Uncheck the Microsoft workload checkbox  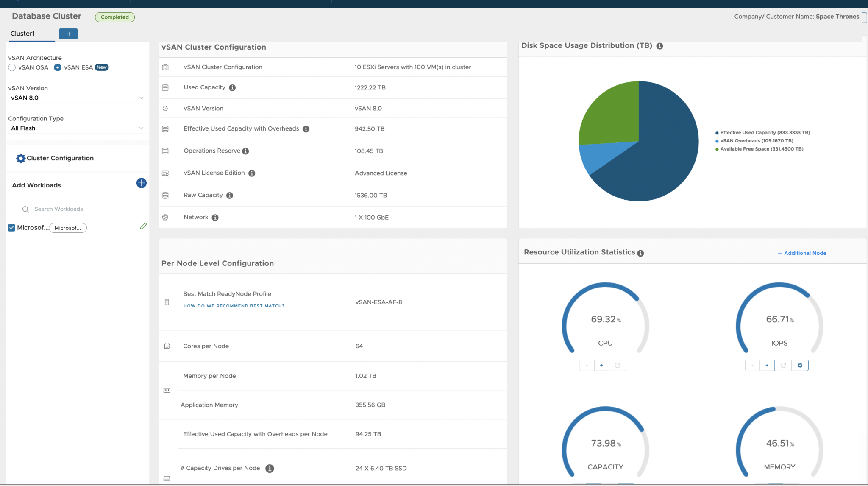tap(11, 228)
